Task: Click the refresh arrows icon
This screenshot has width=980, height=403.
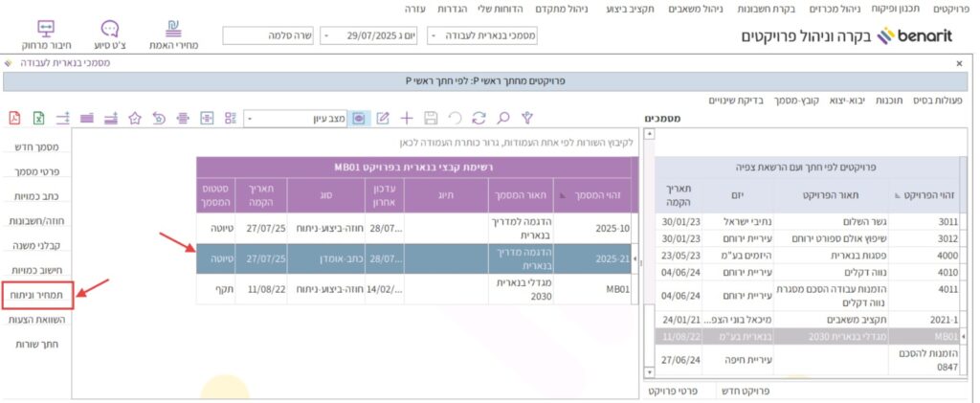Action: [x=478, y=118]
